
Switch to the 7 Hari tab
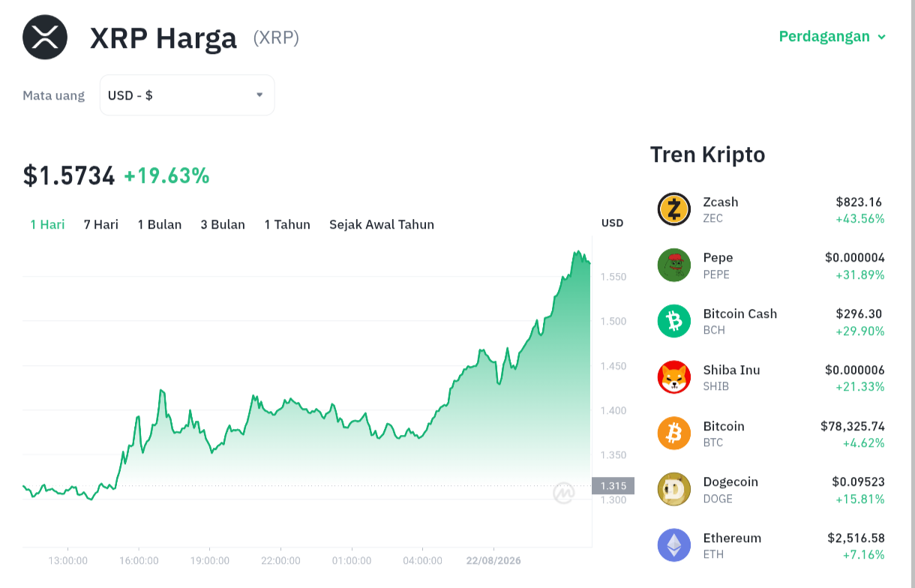101,224
